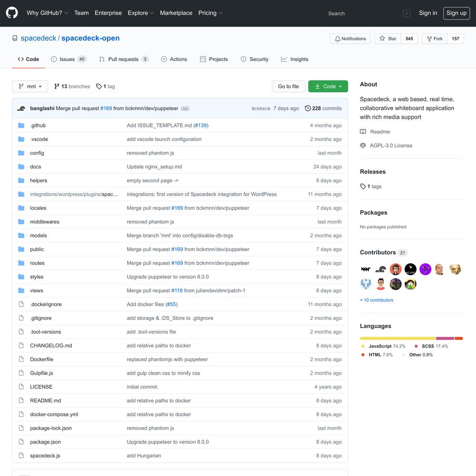This screenshot has width=476, height=476.
Task: Open the Insights tab
Action: coord(295,59)
